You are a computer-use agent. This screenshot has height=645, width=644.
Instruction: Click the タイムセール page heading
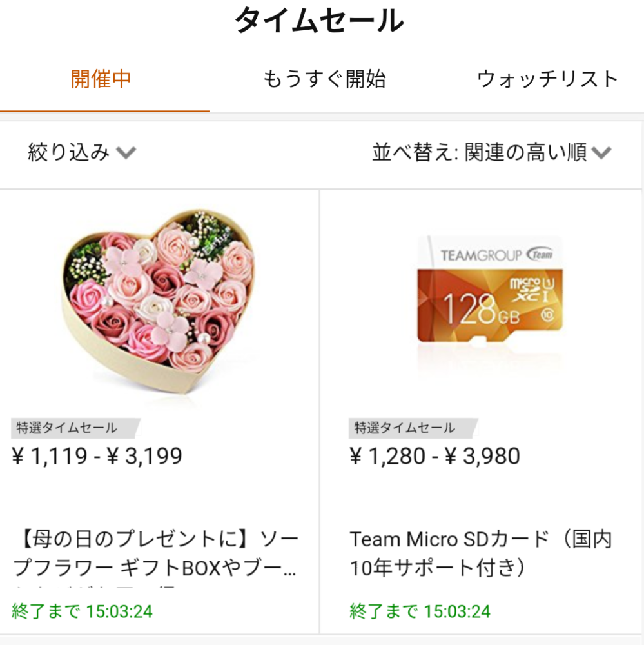(320, 21)
